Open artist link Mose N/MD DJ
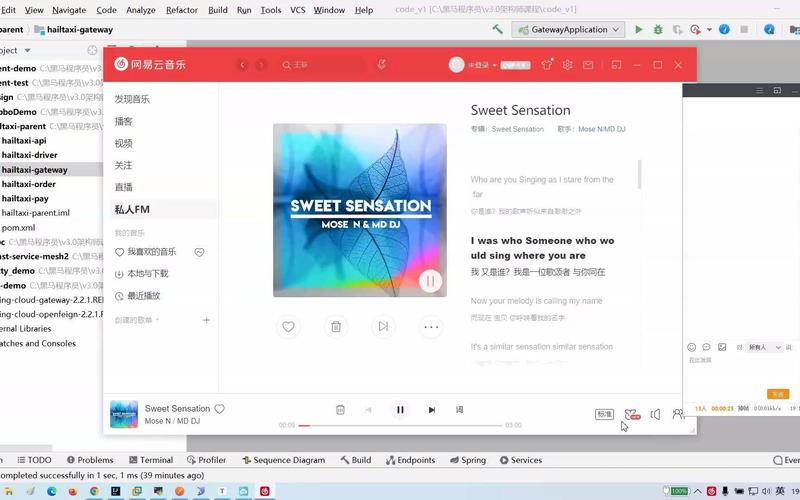 tap(602, 129)
